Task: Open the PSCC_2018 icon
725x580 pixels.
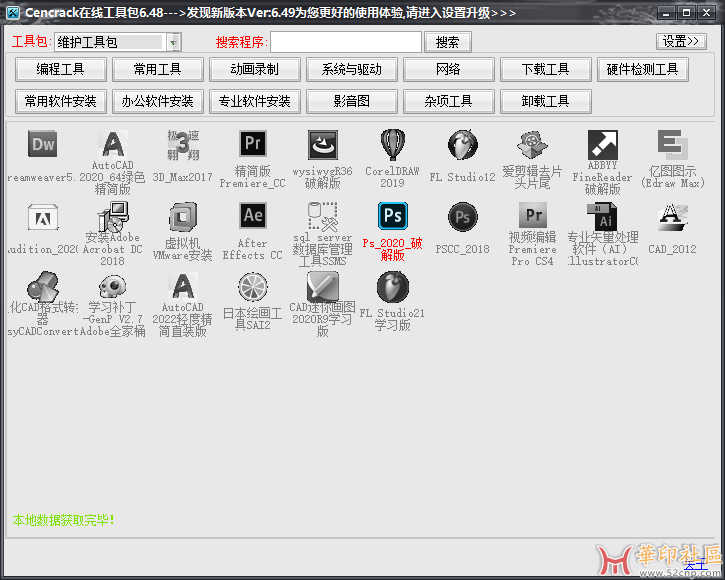Action: (x=462, y=216)
